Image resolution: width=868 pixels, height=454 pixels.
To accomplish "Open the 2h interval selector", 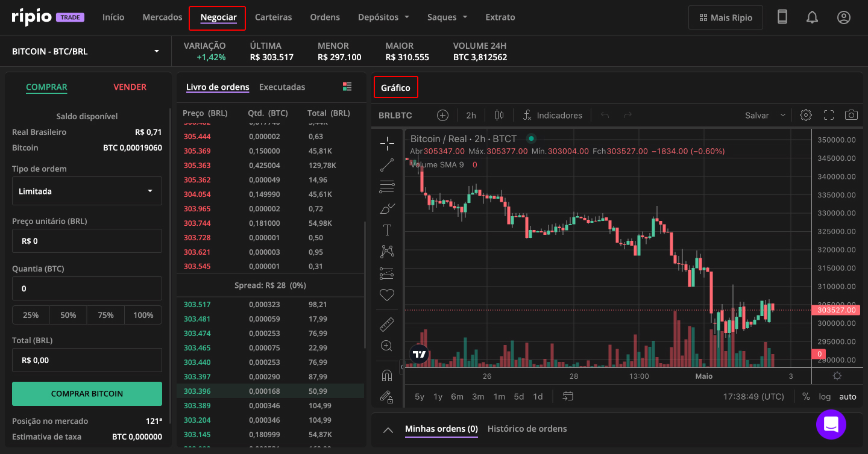I will tap(471, 115).
